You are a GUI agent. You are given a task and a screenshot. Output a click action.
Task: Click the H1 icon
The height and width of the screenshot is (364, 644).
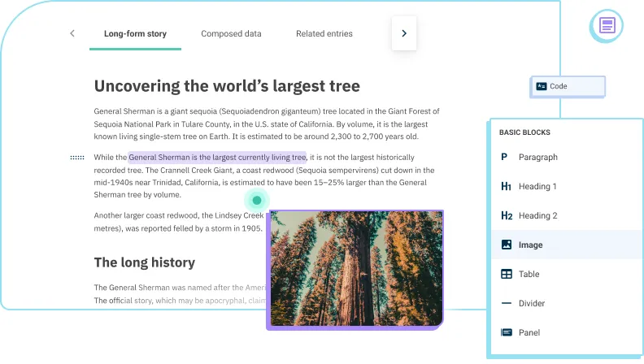click(506, 186)
